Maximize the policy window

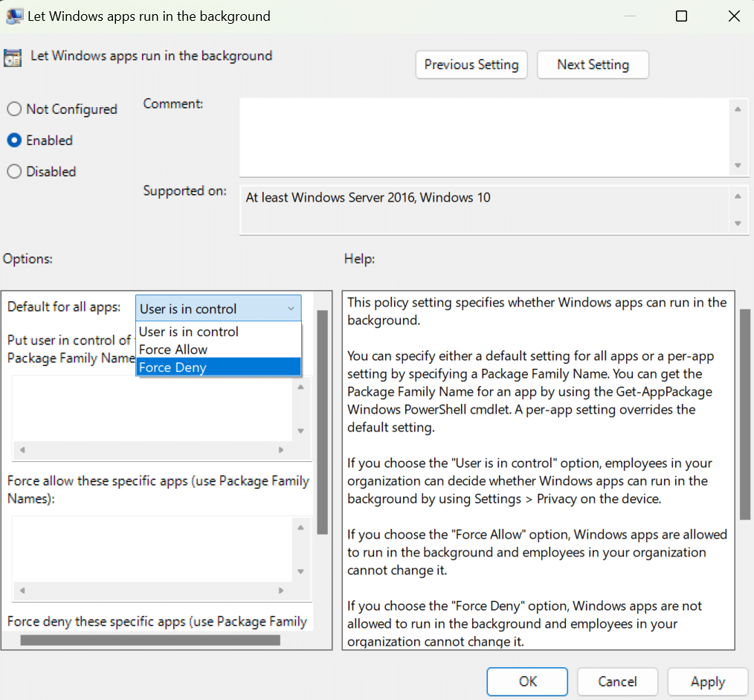coord(681,16)
